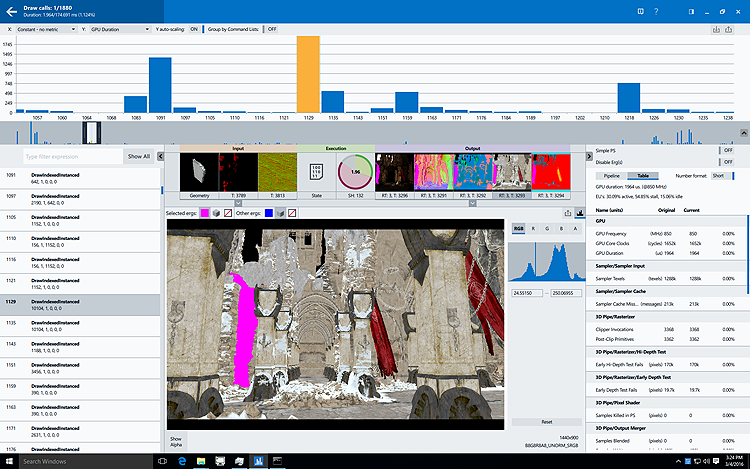The image size is (750, 469).
Task: Toggle the layout panel icon in title bar
Action: pos(691,11)
